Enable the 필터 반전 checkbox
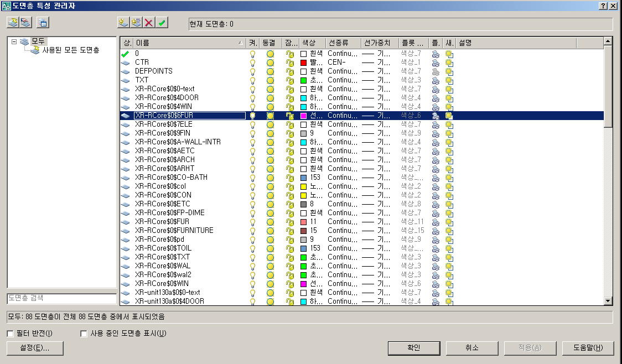Viewport: 622px width, 364px height. pos(11,334)
